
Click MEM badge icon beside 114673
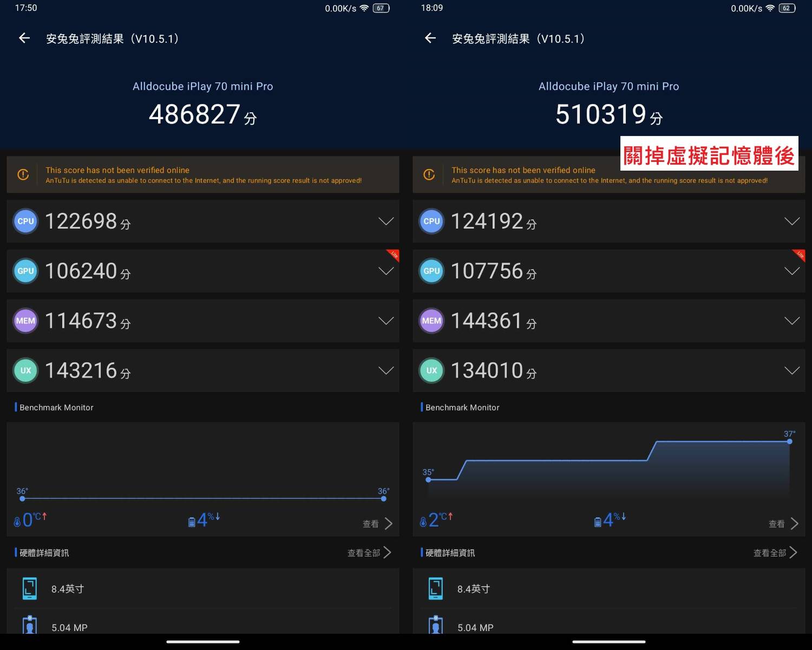pyautogui.click(x=25, y=321)
